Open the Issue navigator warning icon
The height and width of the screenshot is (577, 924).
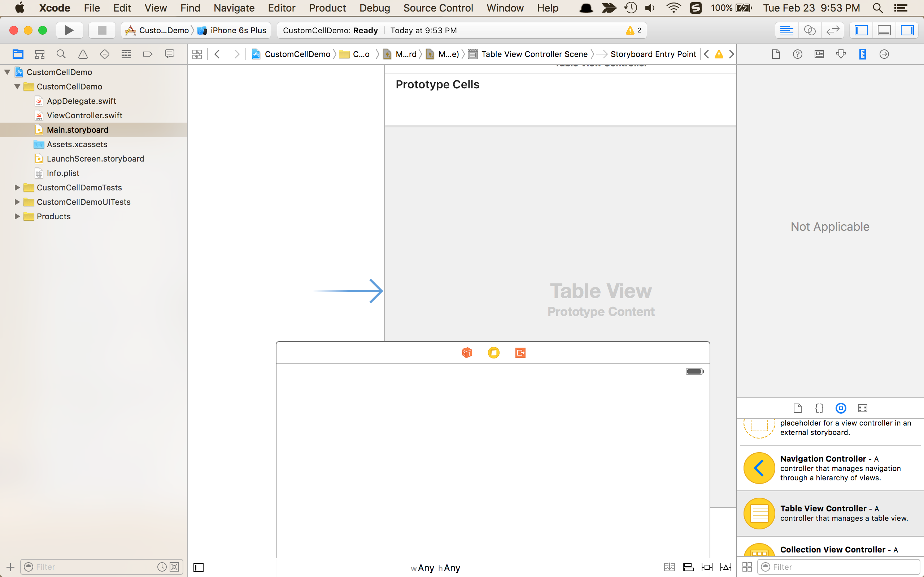[x=83, y=54]
